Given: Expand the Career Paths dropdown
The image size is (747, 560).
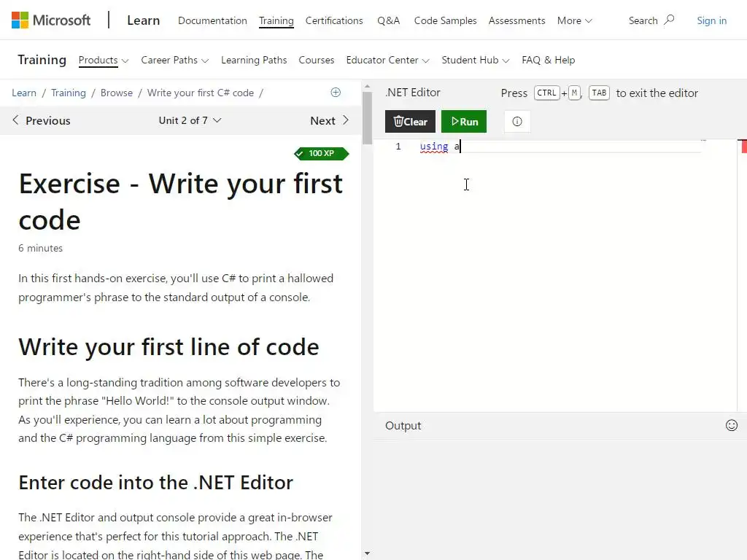Looking at the screenshot, I should pyautogui.click(x=175, y=60).
